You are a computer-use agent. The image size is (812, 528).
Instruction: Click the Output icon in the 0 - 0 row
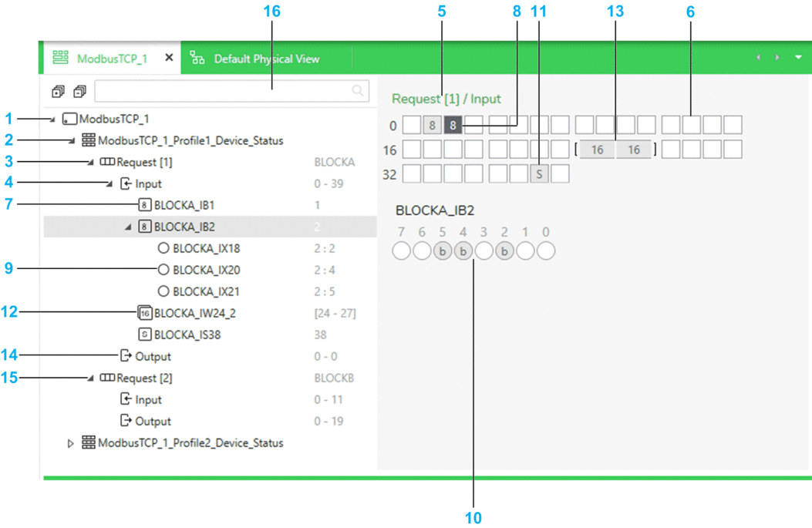[126, 355]
